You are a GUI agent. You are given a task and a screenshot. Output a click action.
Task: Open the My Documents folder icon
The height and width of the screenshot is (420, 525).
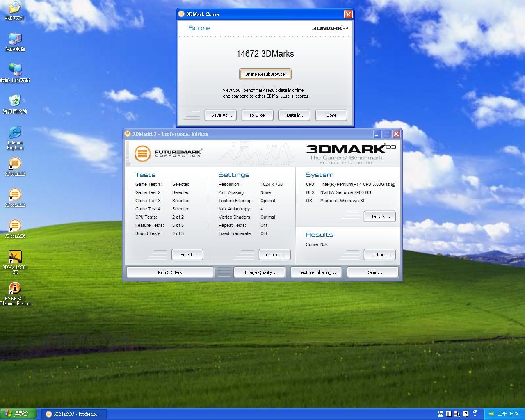(x=15, y=8)
